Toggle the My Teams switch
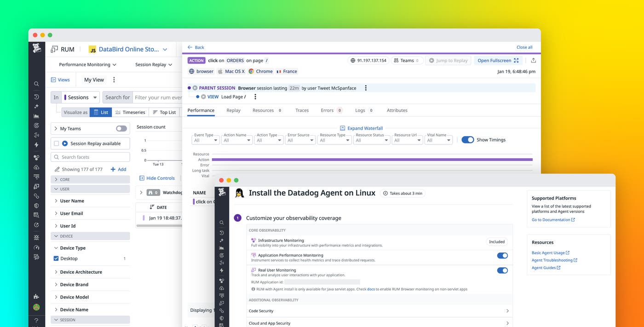The image size is (644, 327). pos(121,129)
